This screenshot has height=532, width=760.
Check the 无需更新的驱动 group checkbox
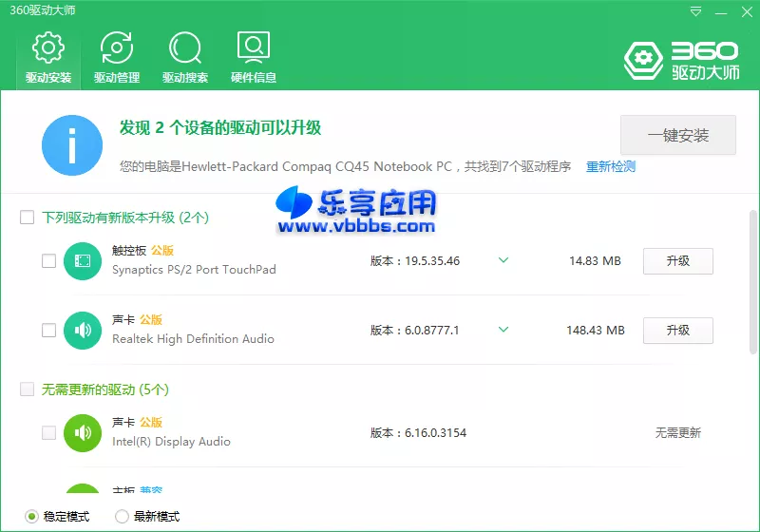tap(28, 389)
